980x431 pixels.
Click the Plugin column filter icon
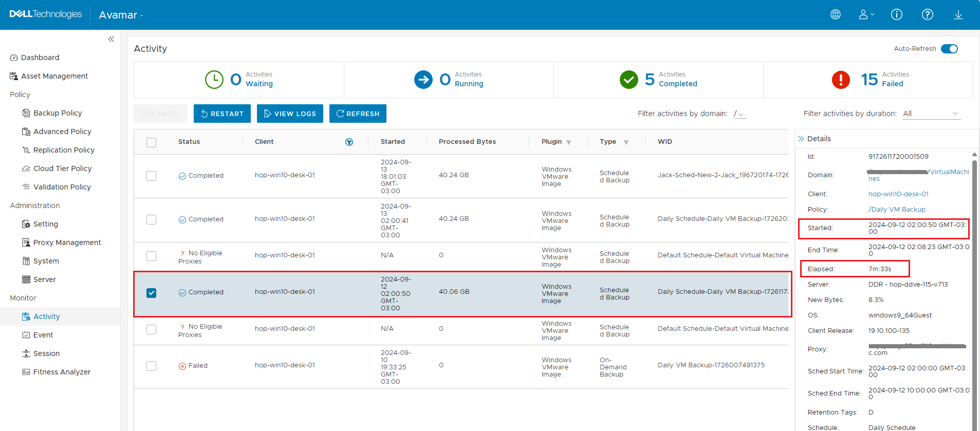[569, 142]
